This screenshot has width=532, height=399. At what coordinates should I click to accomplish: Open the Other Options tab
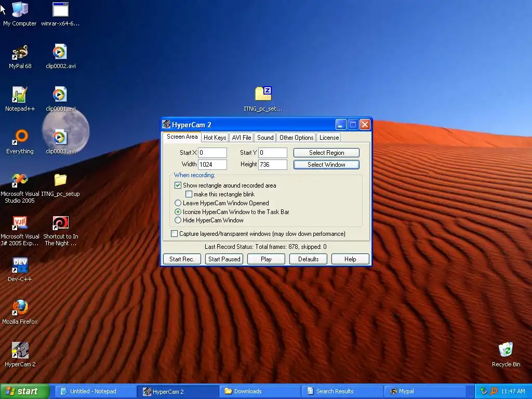pyautogui.click(x=296, y=137)
